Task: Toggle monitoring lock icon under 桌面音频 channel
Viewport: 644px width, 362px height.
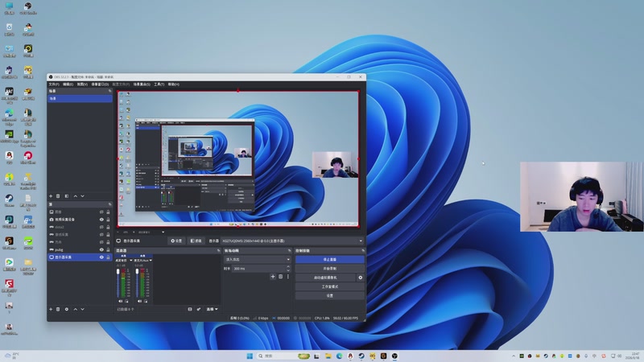Action: point(126,301)
